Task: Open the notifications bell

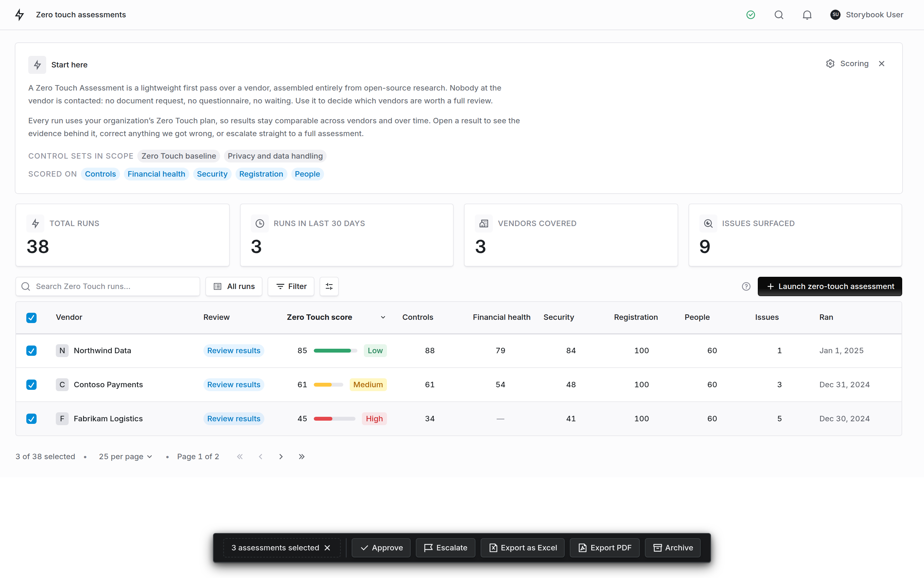Action: (x=807, y=14)
